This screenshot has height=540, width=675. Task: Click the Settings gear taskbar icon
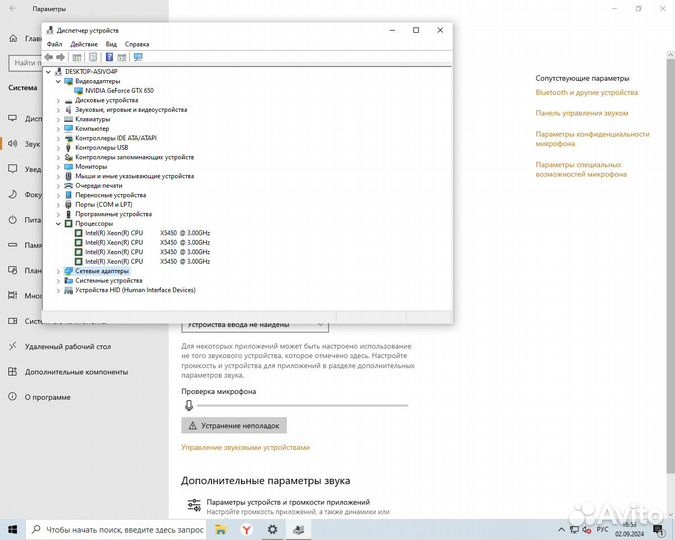pyautogui.click(x=272, y=529)
